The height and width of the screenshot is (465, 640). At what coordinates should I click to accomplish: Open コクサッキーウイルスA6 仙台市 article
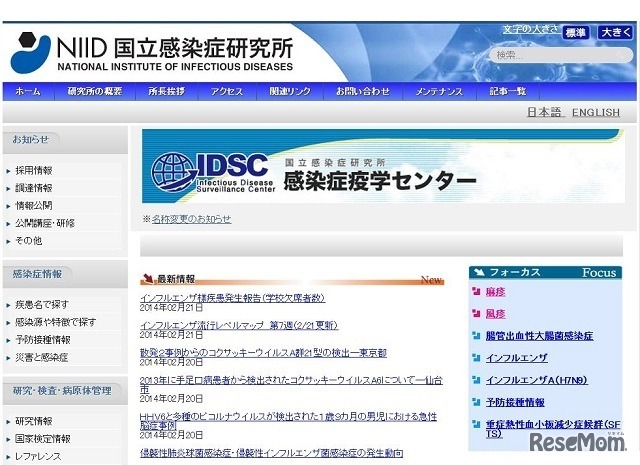pos(291,385)
